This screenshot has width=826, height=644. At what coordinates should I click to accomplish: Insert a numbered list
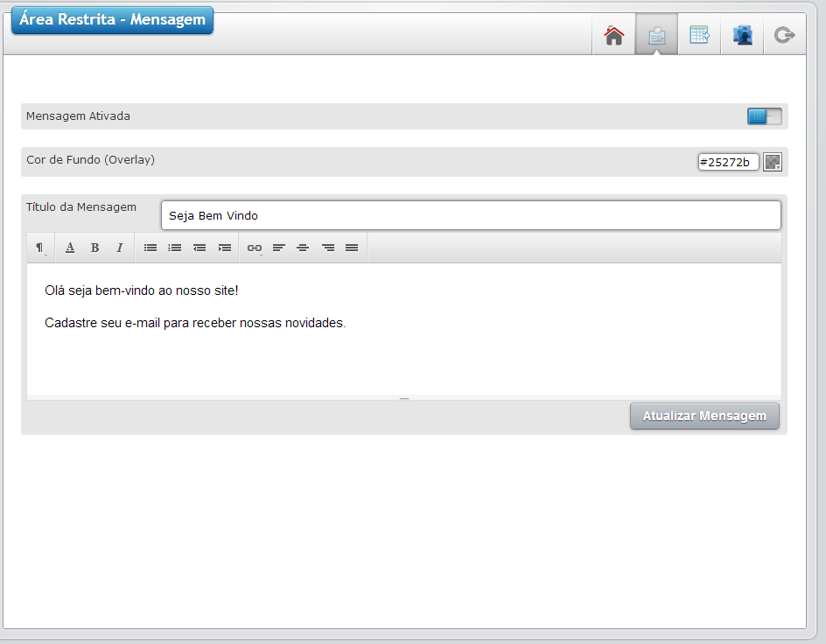(x=175, y=248)
